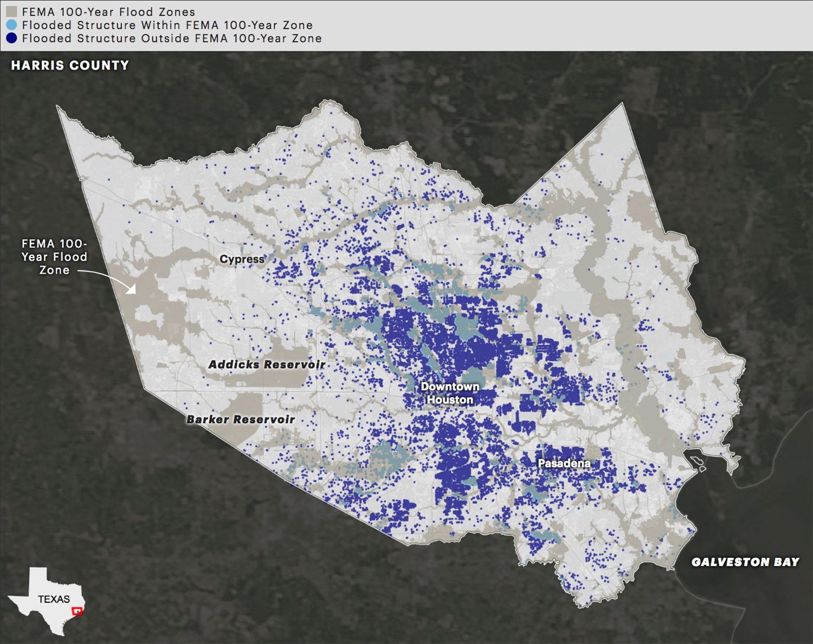This screenshot has width=813, height=644.
Task: Click 'Flooded Structure Within FEMA 100-Year Zone' label
Action: (167, 25)
